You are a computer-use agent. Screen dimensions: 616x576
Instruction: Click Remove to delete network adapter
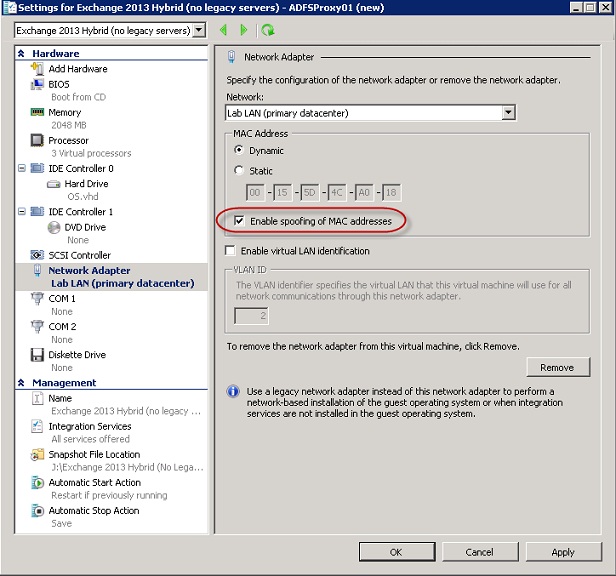coord(558,367)
